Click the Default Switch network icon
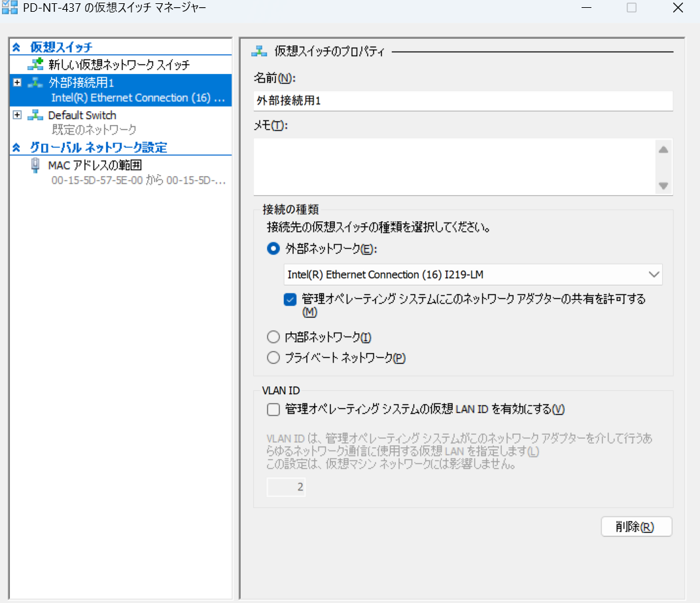Viewport: 700px width, 603px height. pos(35,115)
